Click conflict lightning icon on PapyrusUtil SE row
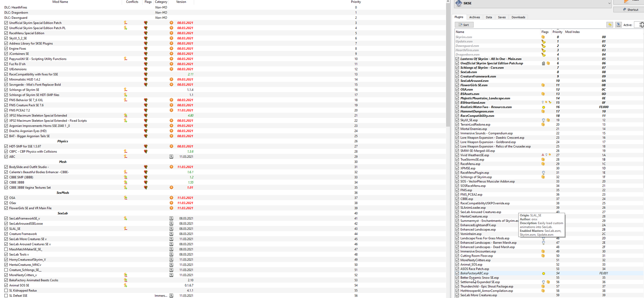The height and width of the screenshot is (298, 644). click(x=125, y=59)
